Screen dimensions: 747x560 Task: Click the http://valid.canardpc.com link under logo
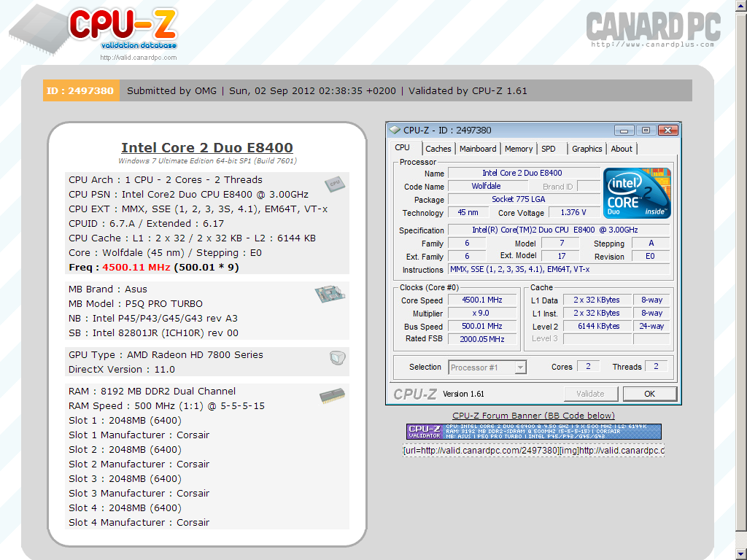(x=138, y=58)
